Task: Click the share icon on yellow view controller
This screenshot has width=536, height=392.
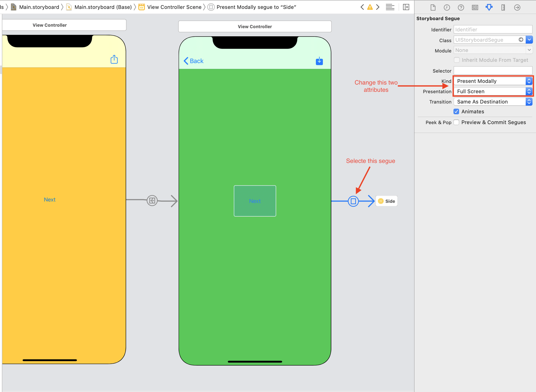Action: (114, 59)
